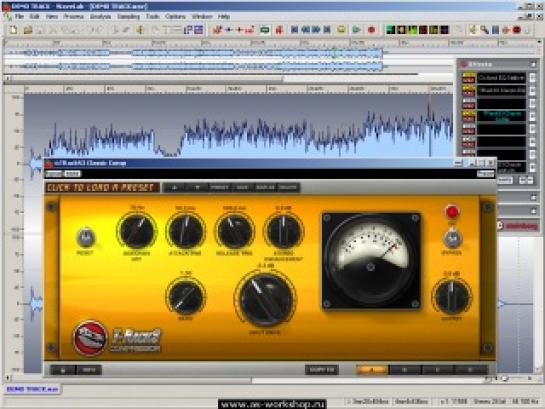Open the dark red meter icon in toolbar
Image resolution: width=545 pixels, height=409 pixels.
[423, 30]
